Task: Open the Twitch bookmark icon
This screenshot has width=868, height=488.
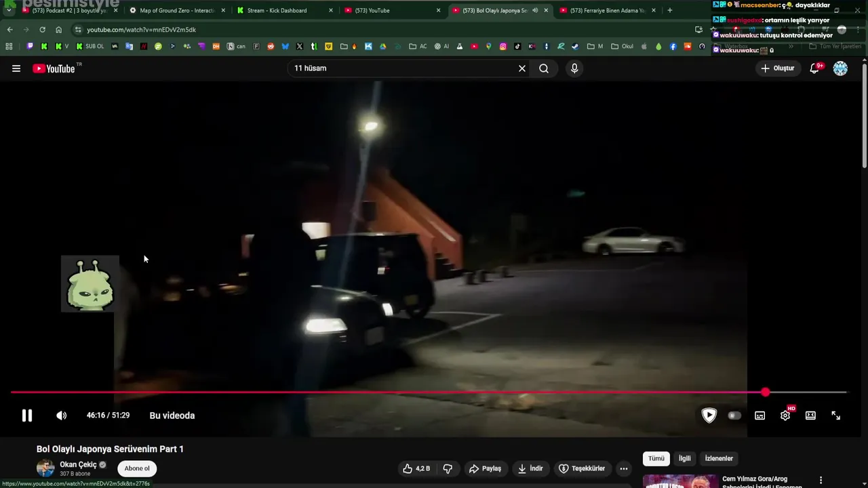Action: coord(30,47)
